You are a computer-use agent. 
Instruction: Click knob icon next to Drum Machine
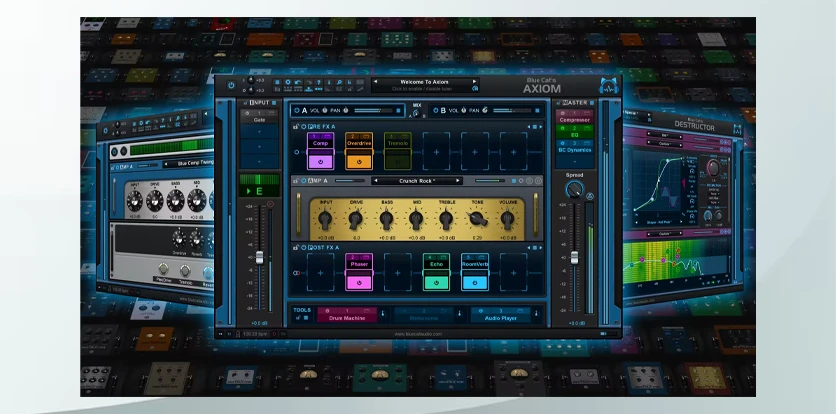(x=383, y=314)
